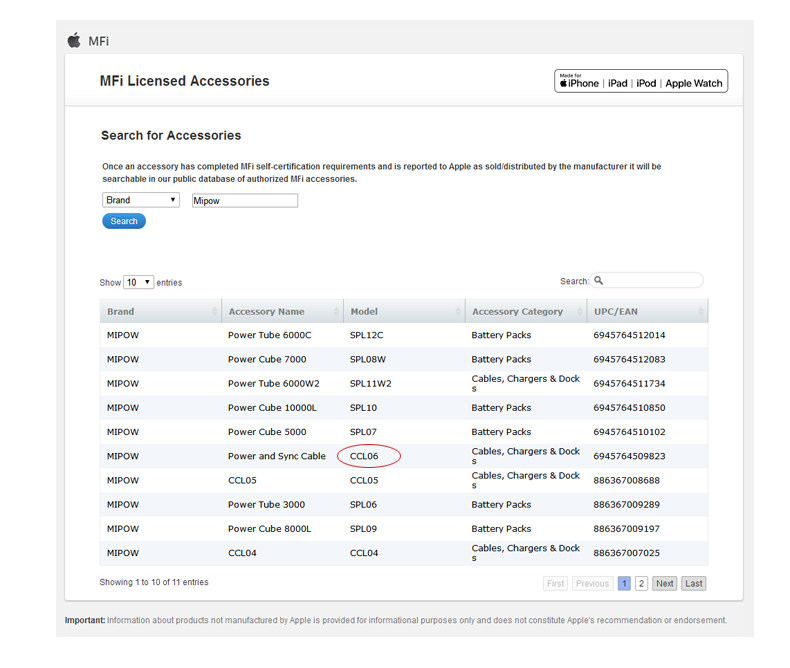Viewport: 790px width, 668px height.
Task: Click Battery Packs in the SPL12C row
Action: coord(501,335)
